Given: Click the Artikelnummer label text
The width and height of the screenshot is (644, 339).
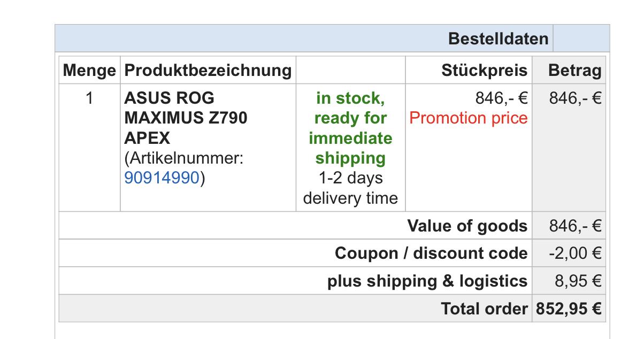Looking at the screenshot, I should click(x=184, y=158).
